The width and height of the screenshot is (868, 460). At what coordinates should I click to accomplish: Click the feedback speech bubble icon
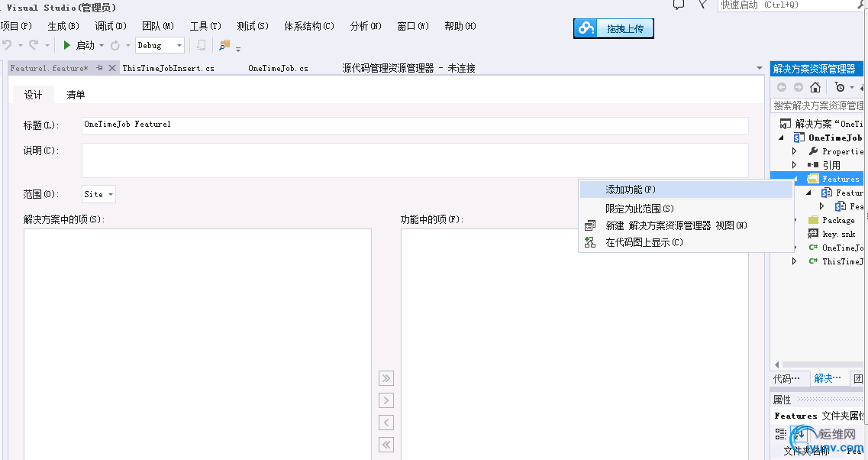tap(678, 5)
